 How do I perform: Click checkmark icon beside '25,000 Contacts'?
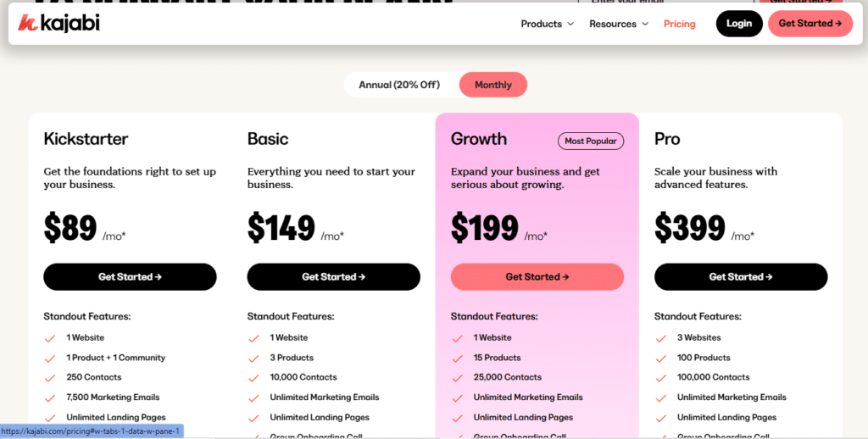[457, 378]
